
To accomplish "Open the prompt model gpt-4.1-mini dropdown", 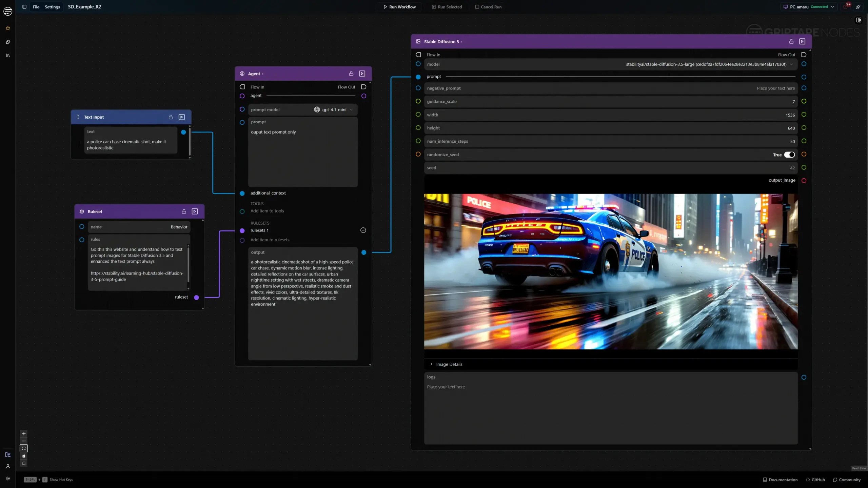I will [x=334, y=109].
